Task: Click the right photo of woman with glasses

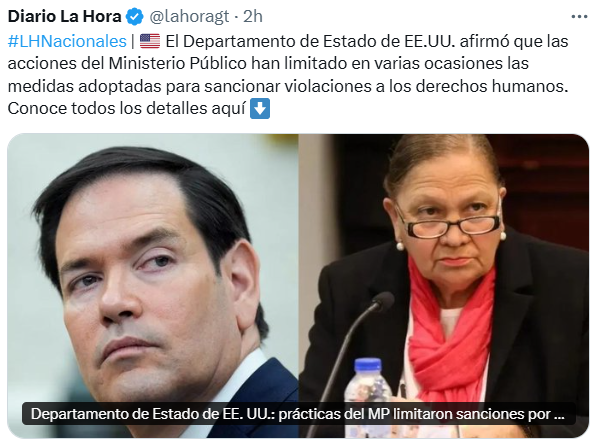Action: coord(444,286)
